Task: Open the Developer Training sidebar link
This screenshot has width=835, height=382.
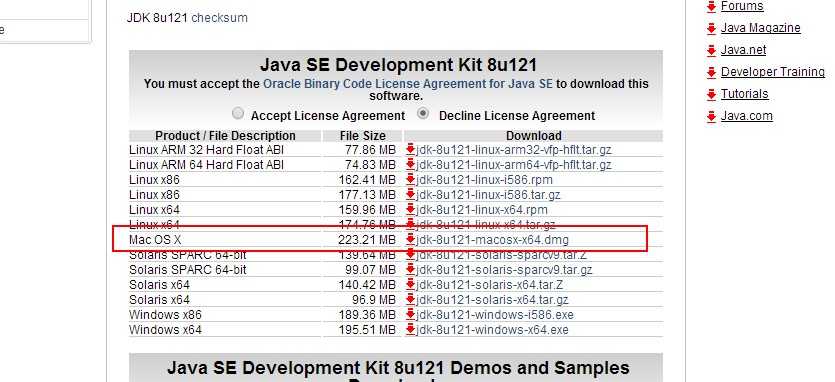Action: point(773,72)
